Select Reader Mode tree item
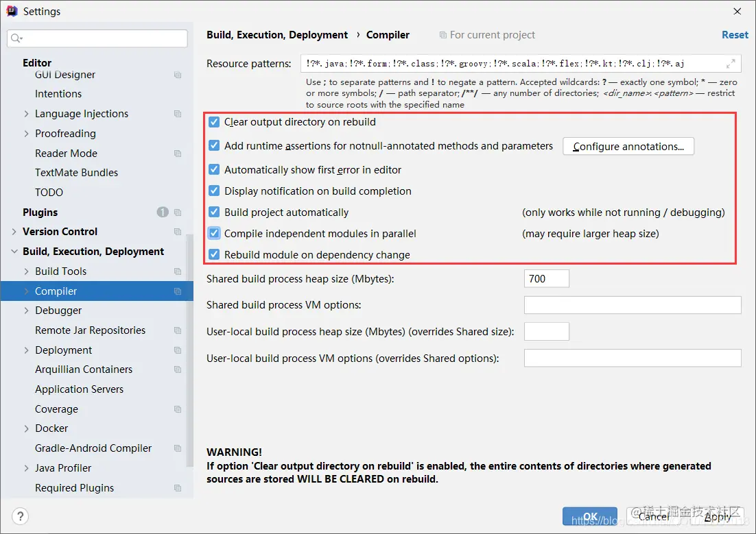756x534 pixels. click(x=66, y=154)
